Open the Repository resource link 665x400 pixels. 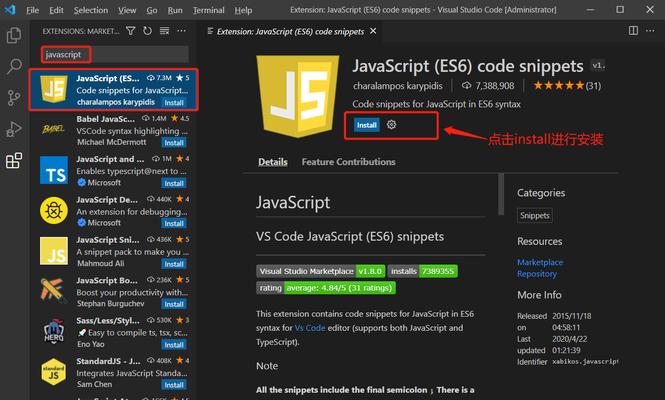(536, 274)
